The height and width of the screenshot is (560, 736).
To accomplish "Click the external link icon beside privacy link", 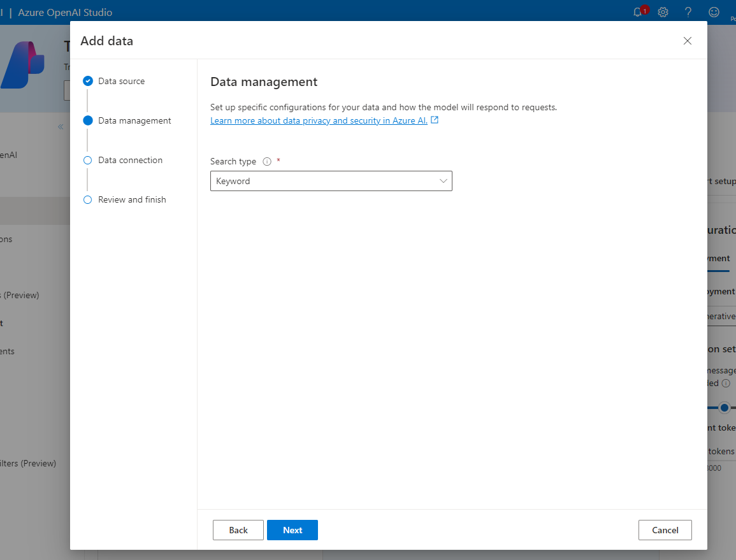I will (435, 120).
